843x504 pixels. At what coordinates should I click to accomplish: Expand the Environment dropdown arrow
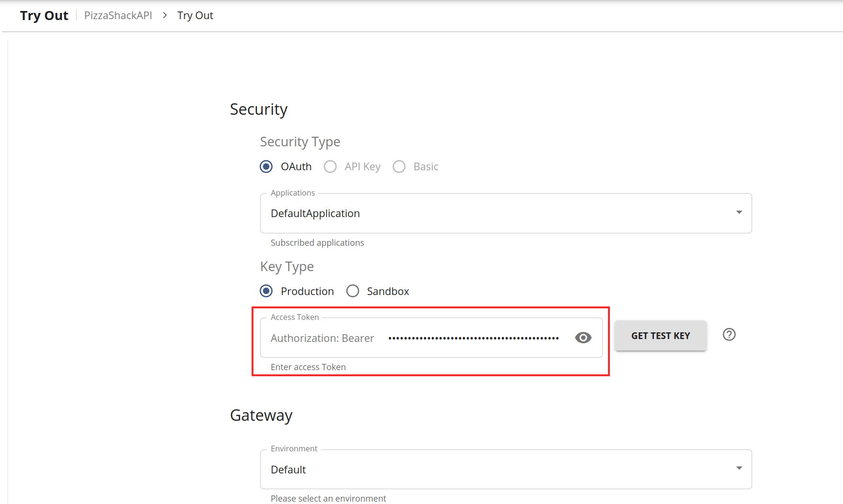739,468
